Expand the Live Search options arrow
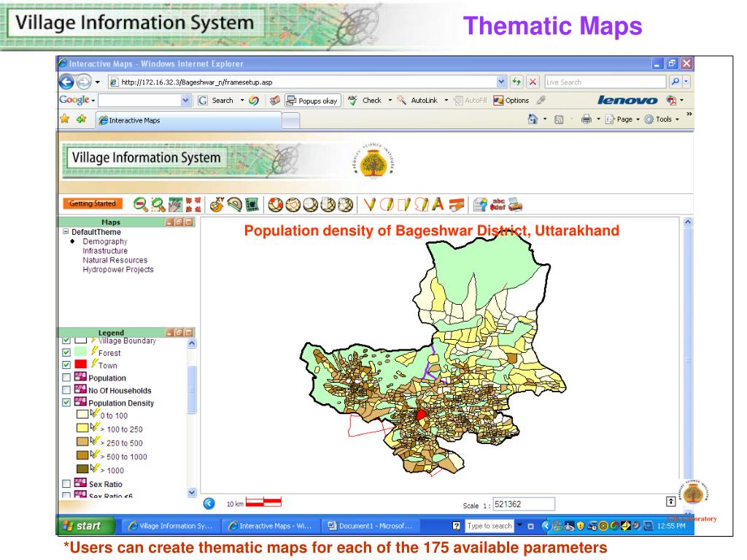Viewport: 747px width, 560px height. (686, 82)
